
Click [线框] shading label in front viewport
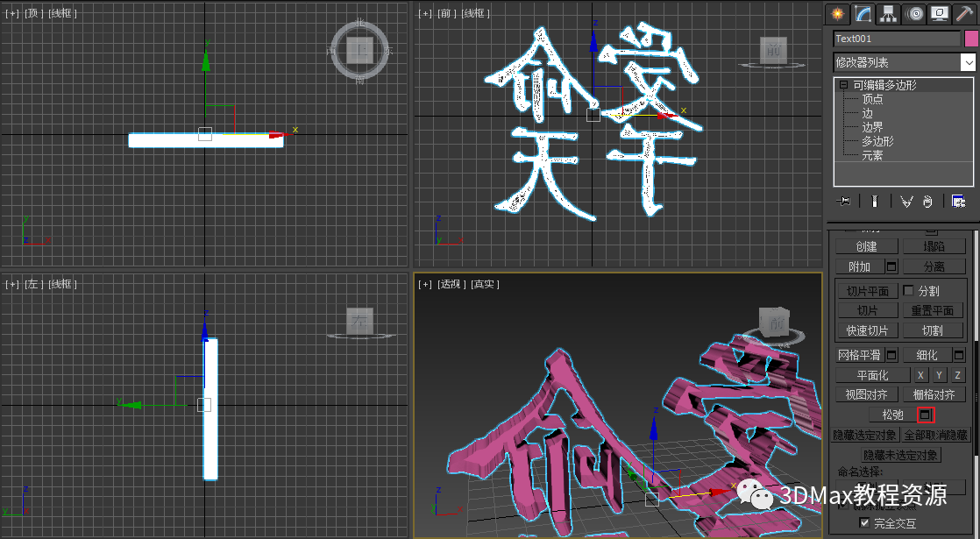[x=476, y=13]
